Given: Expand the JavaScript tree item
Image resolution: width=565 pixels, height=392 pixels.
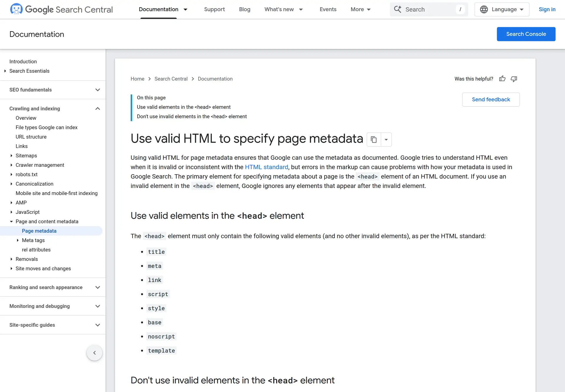Looking at the screenshot, I should click(x=11, y=212).
